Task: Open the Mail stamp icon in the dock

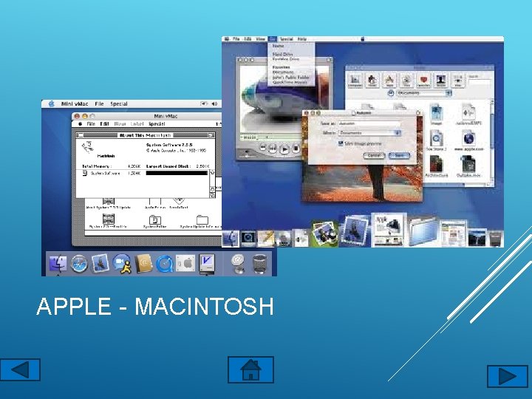Action: coord(100,264)
